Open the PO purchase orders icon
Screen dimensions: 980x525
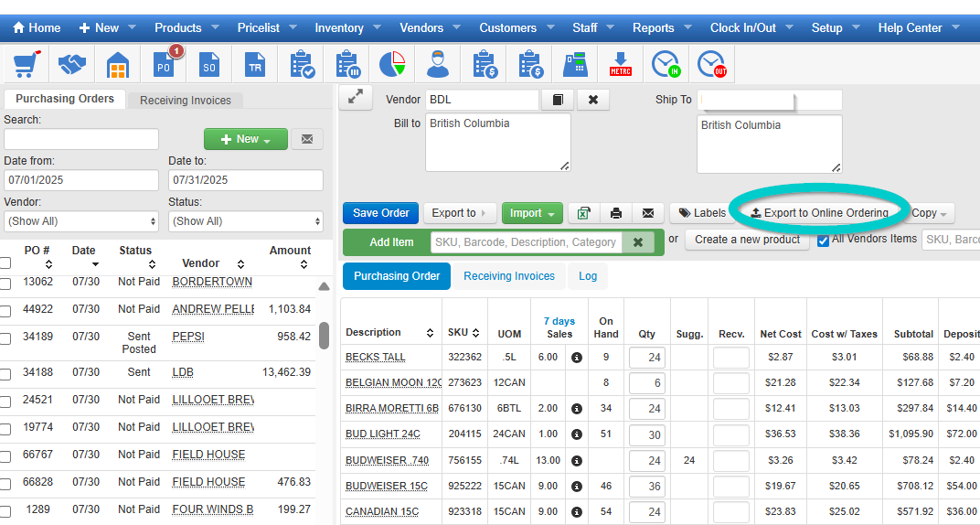(164, 64)
